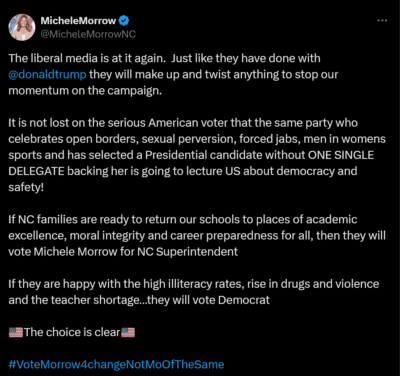
Task: Open the more options three-dot menu
Action: point(382,21)
